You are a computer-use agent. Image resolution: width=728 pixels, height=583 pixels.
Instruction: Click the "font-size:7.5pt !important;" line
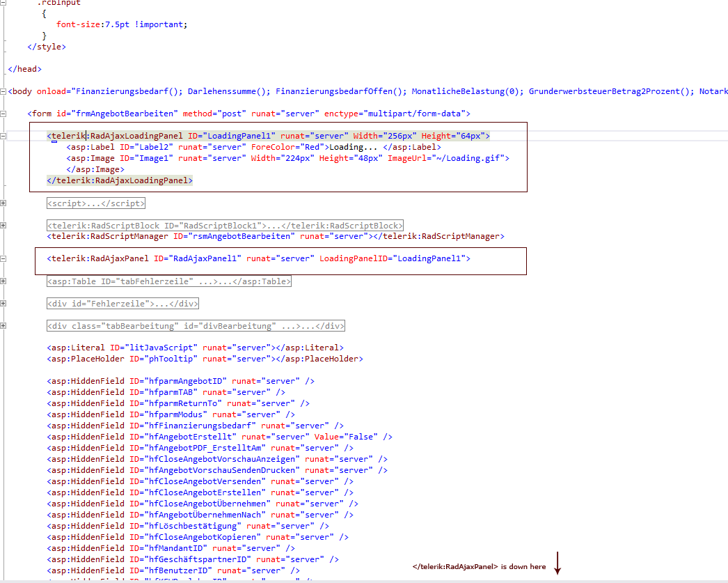[122, 24]
